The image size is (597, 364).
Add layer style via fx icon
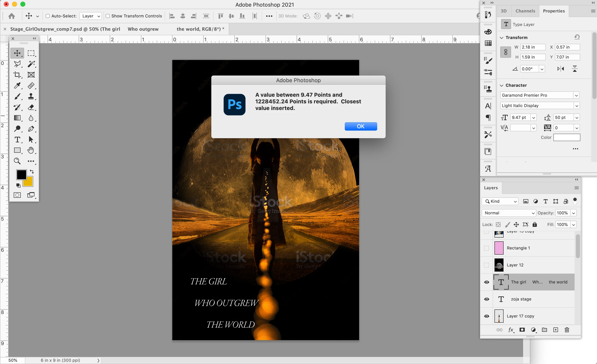pos(511,330)
